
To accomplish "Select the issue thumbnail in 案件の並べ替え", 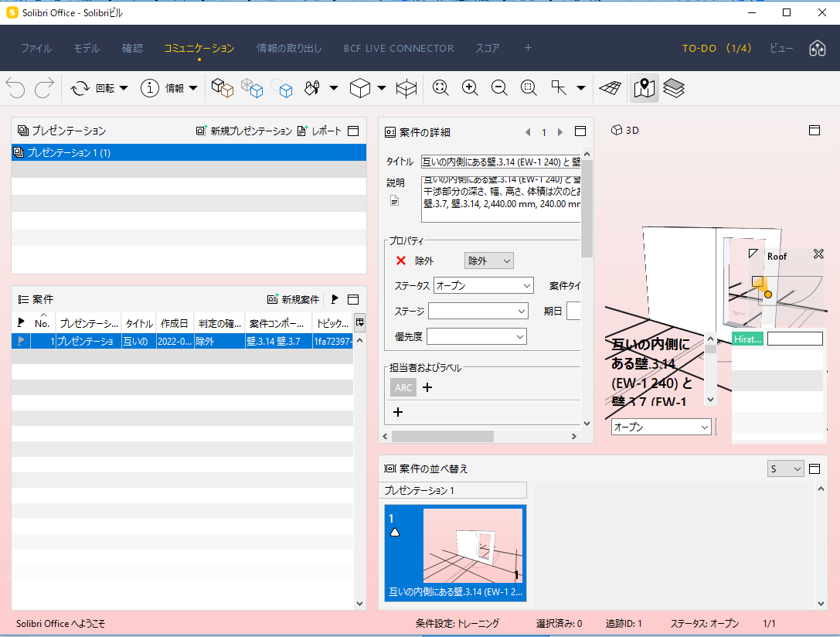I will point(455,553).
